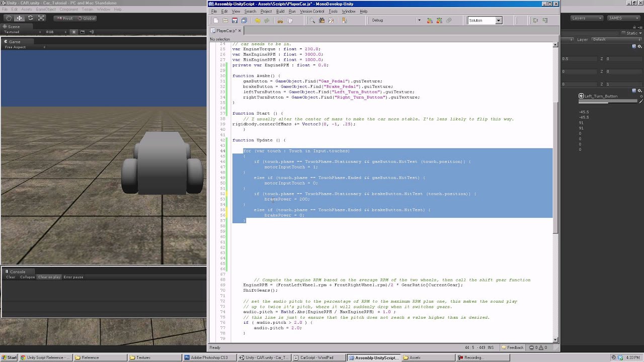Clear the Unity console

(11, 277)
